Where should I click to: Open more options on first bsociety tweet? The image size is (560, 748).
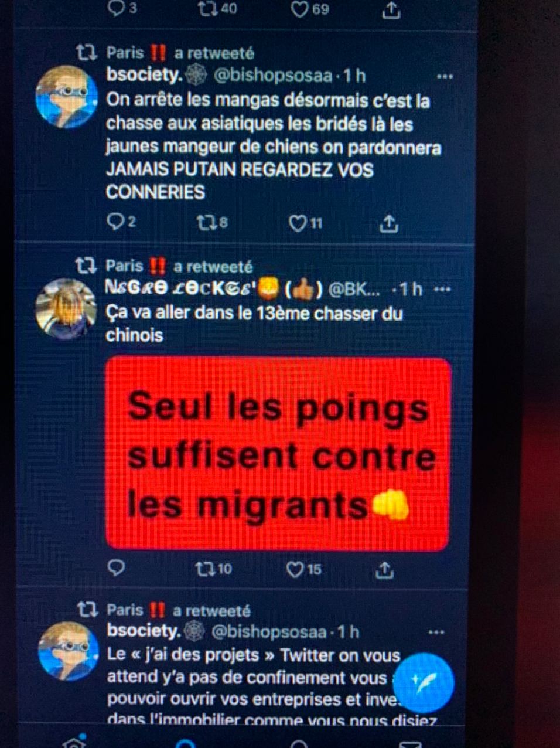click(445, 77)
